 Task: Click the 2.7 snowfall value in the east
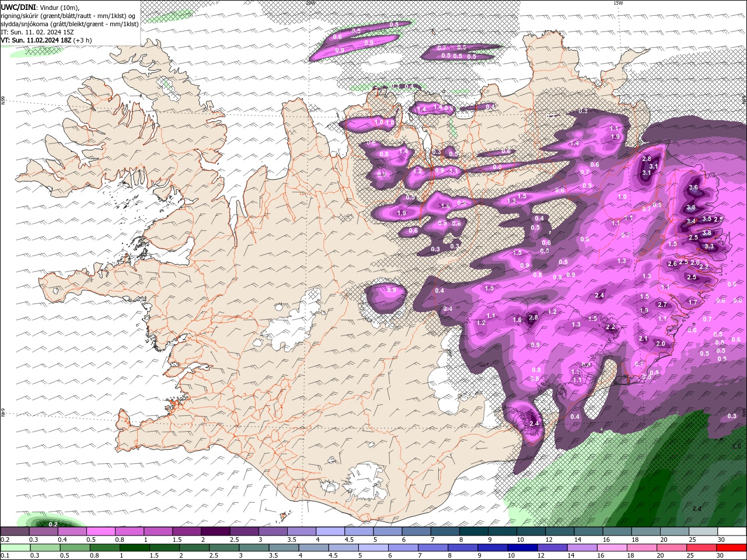coord(662,304)
